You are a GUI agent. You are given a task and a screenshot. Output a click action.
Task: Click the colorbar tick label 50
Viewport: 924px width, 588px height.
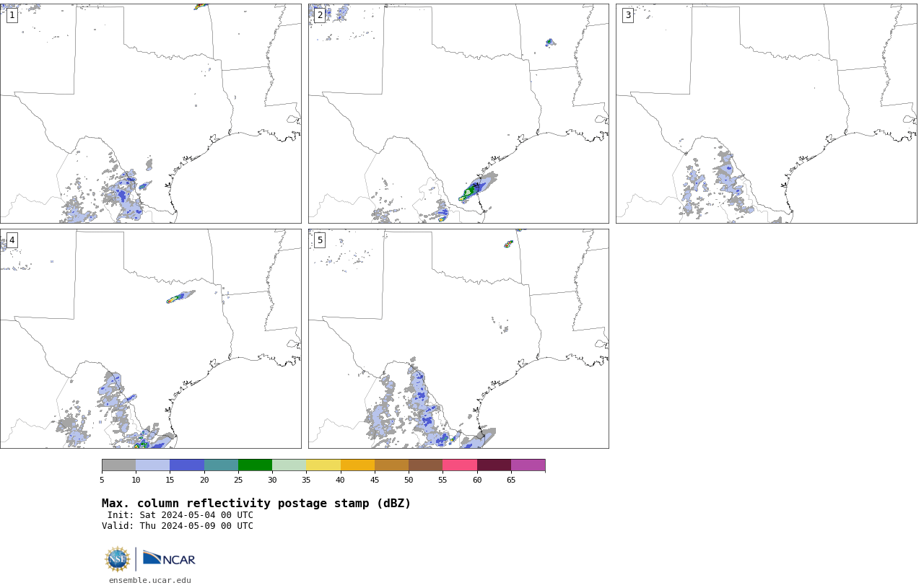(x=409, y=480)
